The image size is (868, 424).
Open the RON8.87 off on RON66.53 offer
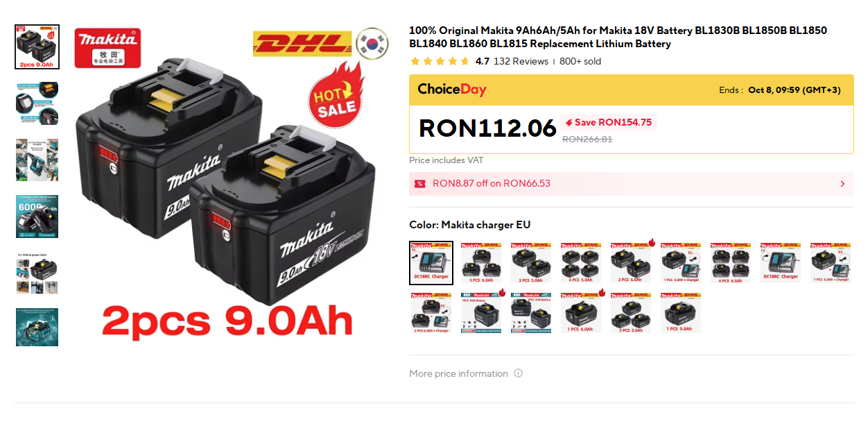pyautogui.click(x=632, y=184)
